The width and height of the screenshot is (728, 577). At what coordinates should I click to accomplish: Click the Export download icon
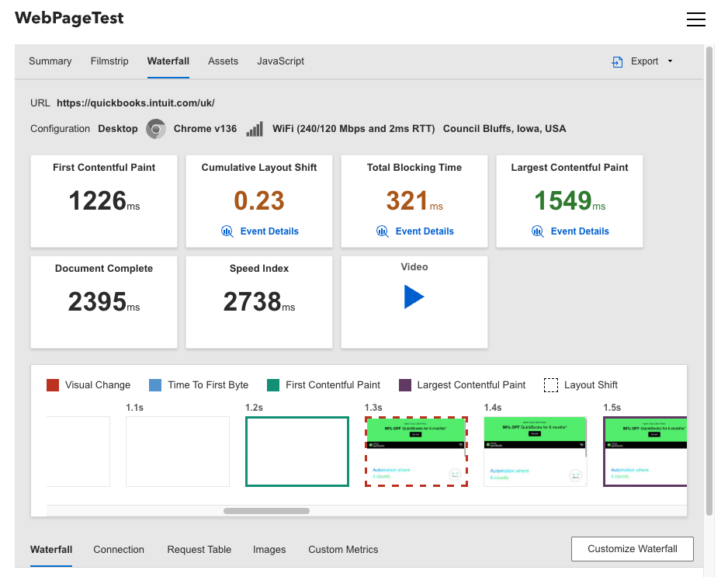617,61
